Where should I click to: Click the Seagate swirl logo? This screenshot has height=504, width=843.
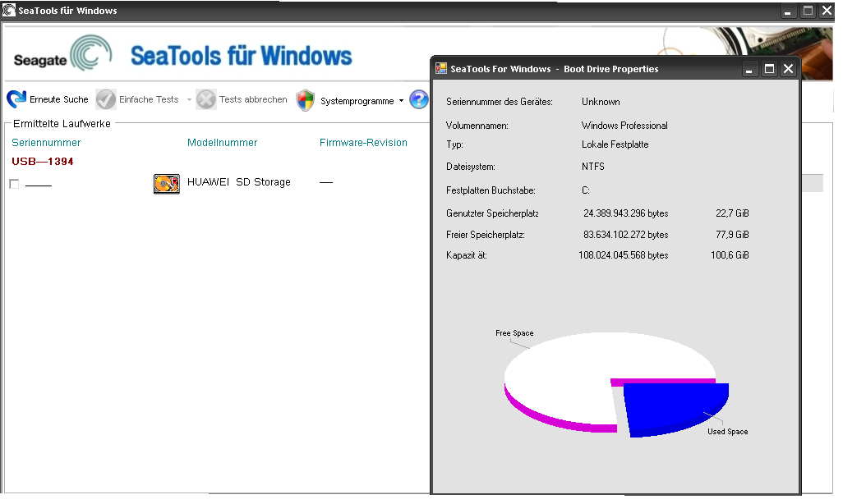[x=91, y=53]
